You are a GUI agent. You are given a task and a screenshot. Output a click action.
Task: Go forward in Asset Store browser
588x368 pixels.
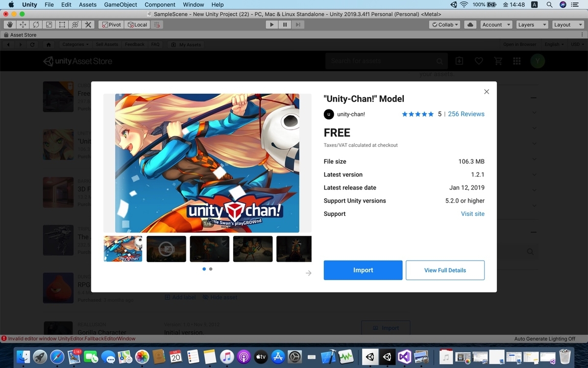[x=21, y=45]
